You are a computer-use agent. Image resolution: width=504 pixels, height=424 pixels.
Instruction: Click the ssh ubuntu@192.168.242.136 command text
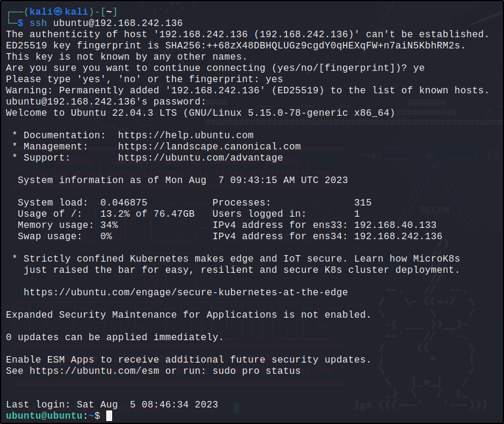tap(106, 23)
